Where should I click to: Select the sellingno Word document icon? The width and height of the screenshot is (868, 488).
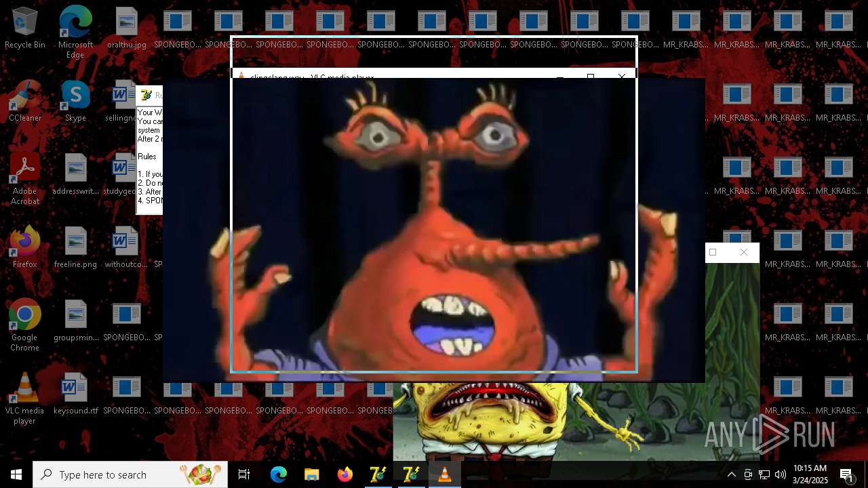[x=123, y=102]
